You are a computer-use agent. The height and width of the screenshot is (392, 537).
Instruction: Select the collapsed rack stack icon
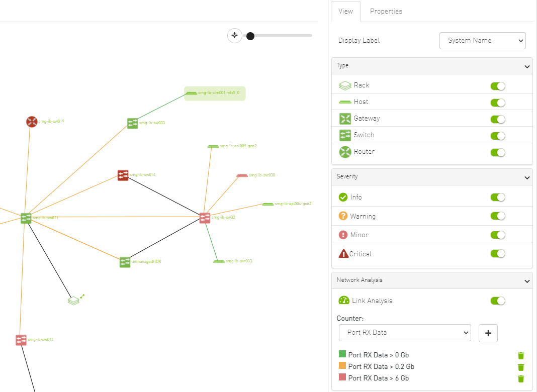[73, 300]
